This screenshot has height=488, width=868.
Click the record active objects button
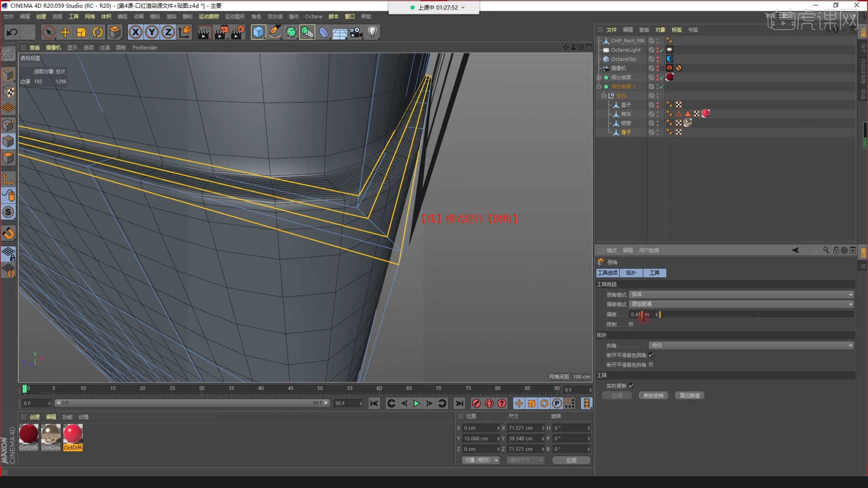pyautogui.click(x=476, y=404)
